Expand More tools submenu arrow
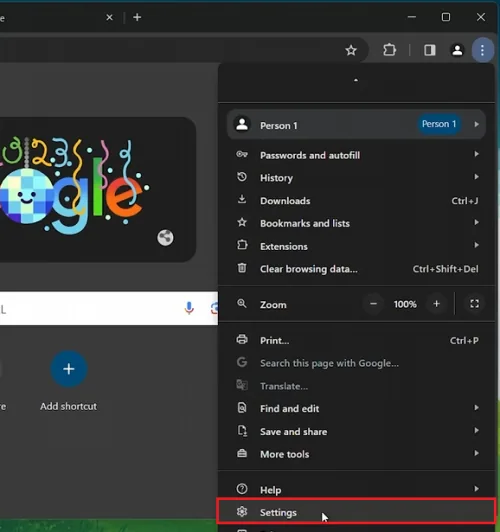The height and width of the screenshot is (532, 500). 476,453
